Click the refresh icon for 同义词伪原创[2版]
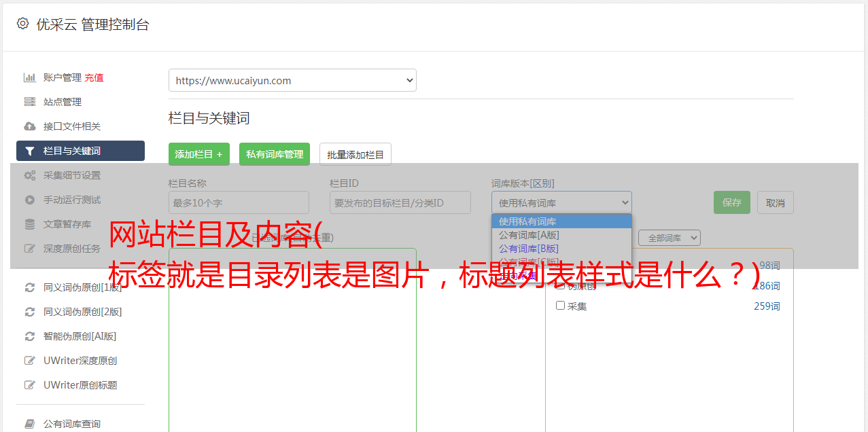 click(30, 312)
